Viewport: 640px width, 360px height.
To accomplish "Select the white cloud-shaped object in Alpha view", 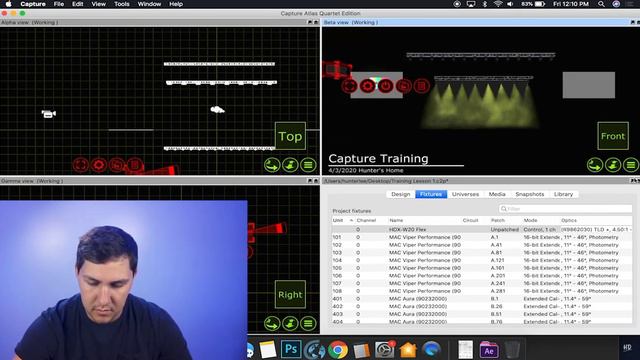I will tap(217, 109).
